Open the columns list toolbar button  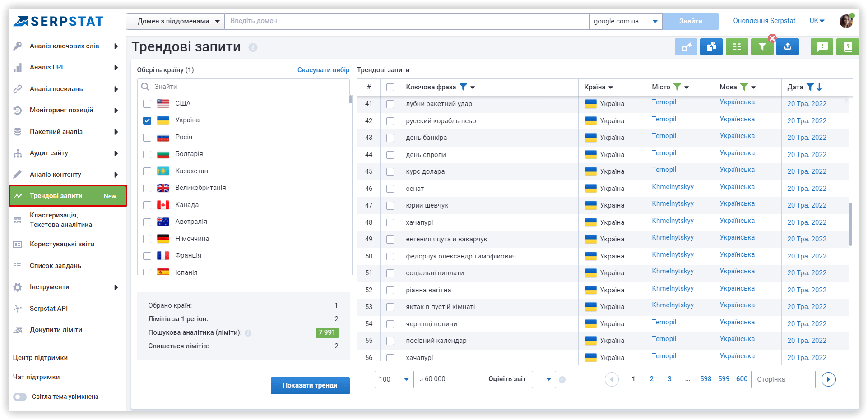coord(737,46)
